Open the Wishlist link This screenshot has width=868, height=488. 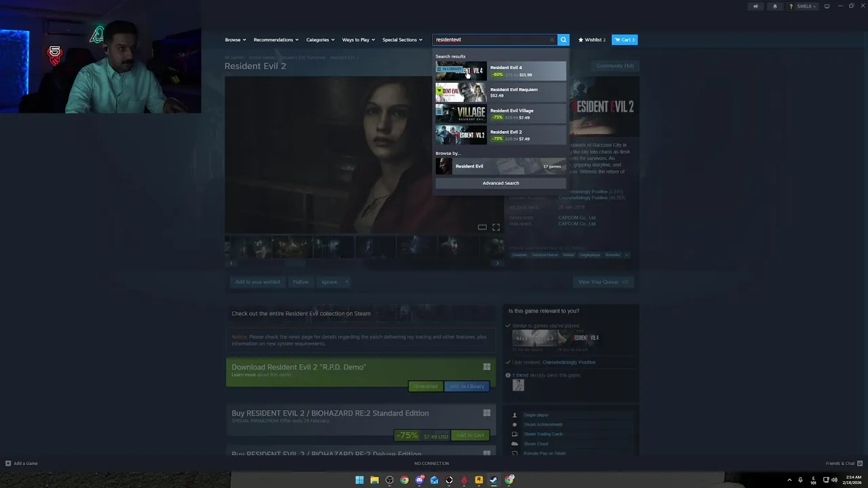592,40
